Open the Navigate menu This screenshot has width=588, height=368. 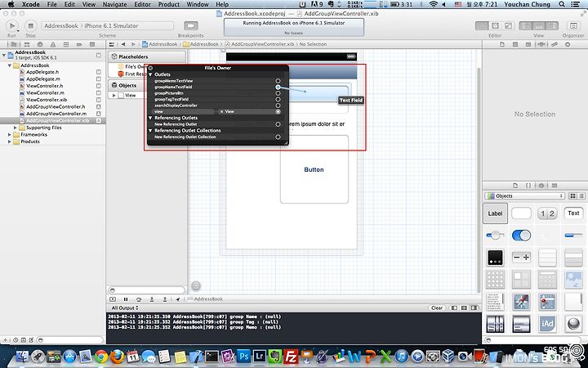114,4
